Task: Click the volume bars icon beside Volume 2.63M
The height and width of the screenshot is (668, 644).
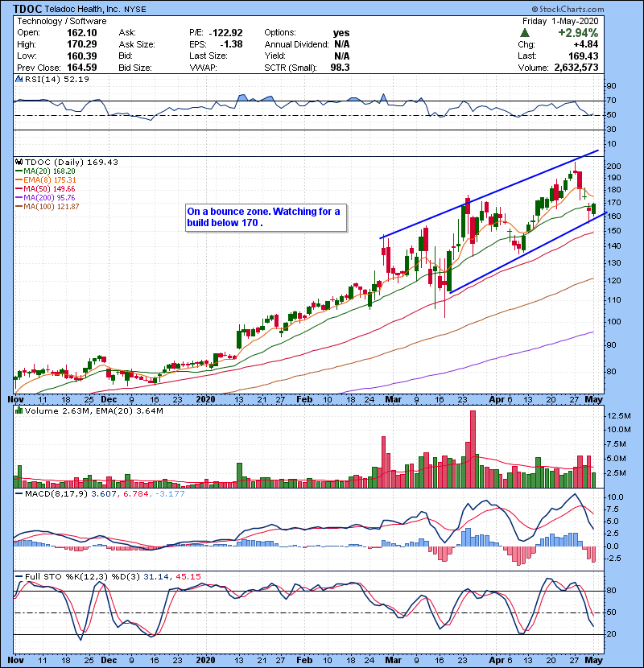Action: point(19,410)
